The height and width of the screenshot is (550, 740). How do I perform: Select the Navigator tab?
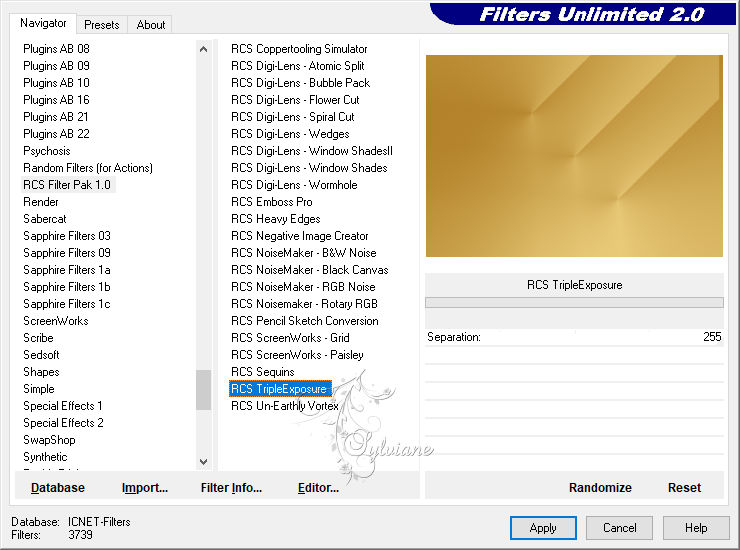click(43, 23)
